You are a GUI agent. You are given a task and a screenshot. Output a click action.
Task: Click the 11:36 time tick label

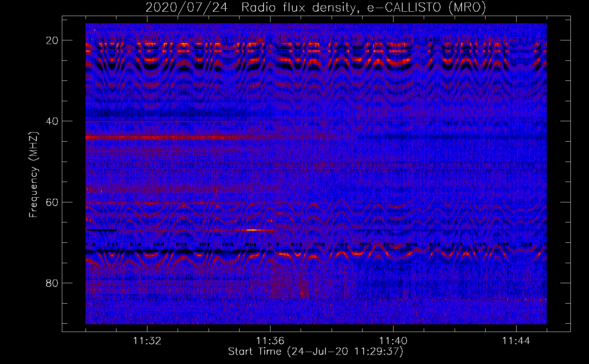tap(270, 341)
